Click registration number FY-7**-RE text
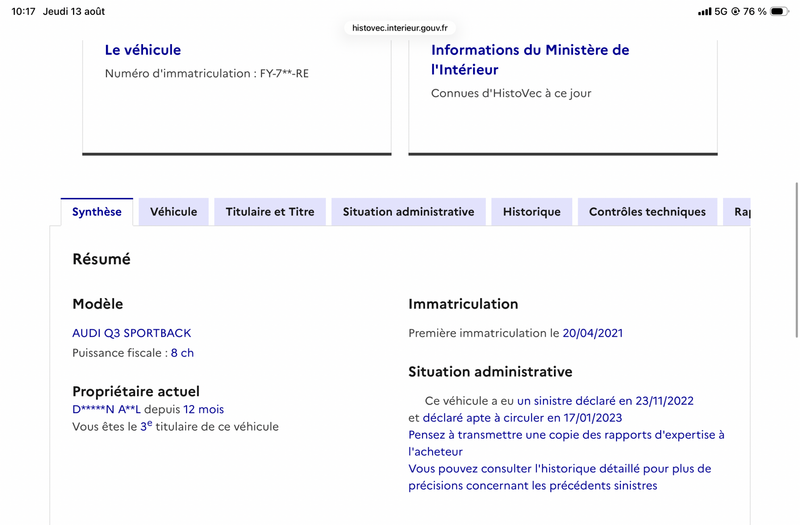Image resolution: width=800 pixels, height=525 pixels. pos(284,73)
